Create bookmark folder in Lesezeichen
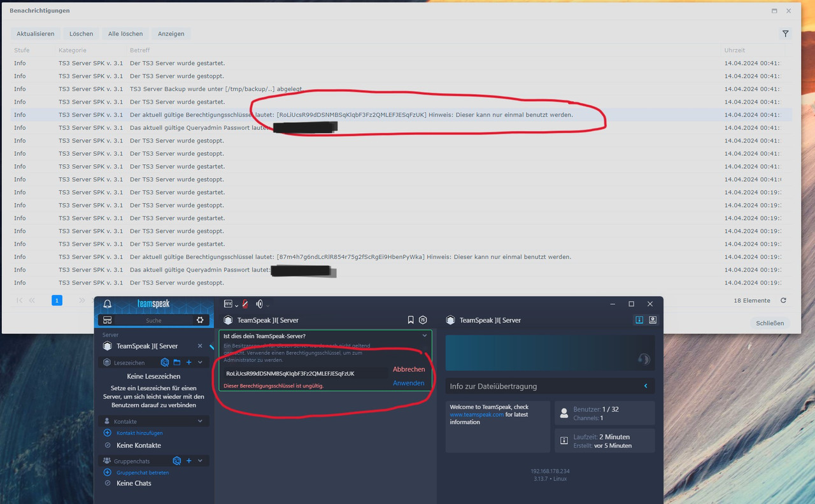The height and width of the screenshot is (504, 815). (x=177, y=362)
